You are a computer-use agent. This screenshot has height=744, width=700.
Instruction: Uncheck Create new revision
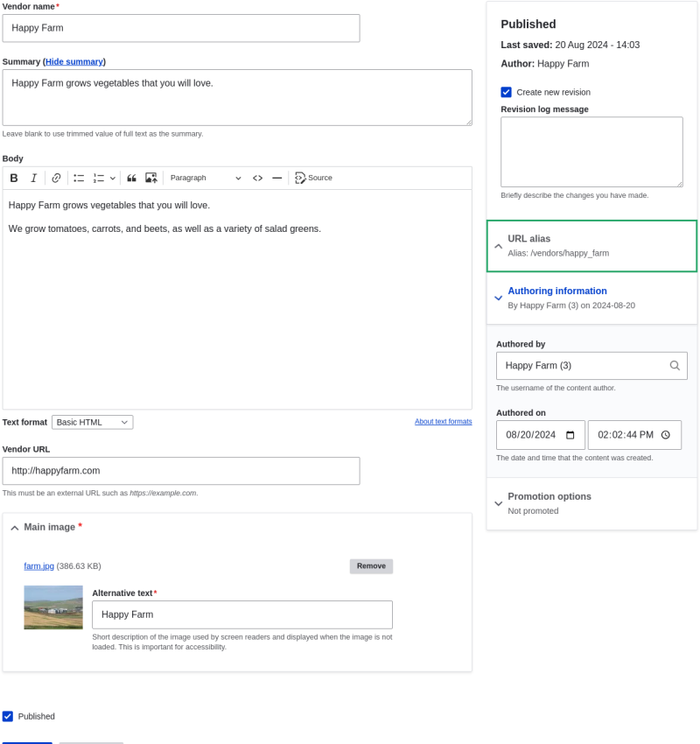pos(506,92)
